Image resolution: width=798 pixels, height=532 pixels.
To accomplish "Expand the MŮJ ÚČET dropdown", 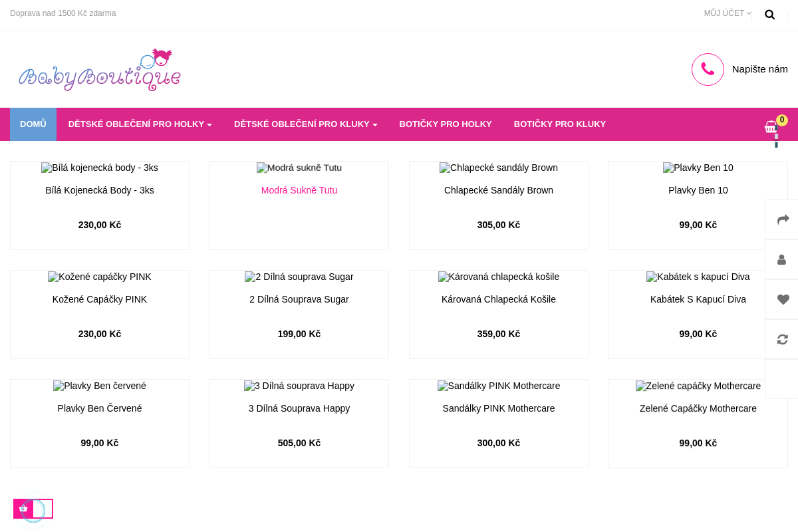I will pos(728,13).
